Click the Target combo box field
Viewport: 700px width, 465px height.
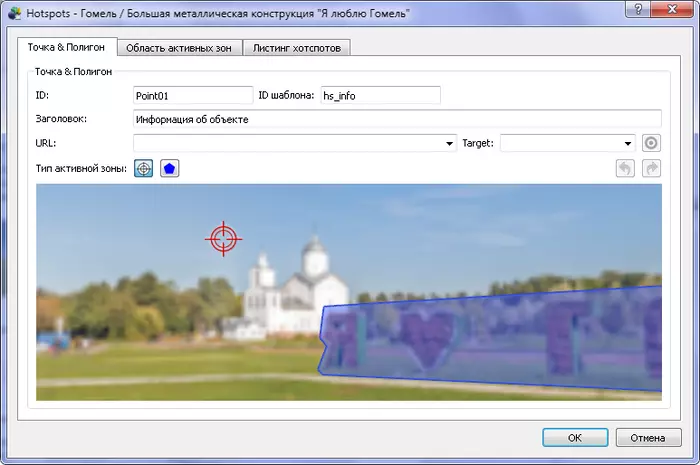(x=567, y=143)
